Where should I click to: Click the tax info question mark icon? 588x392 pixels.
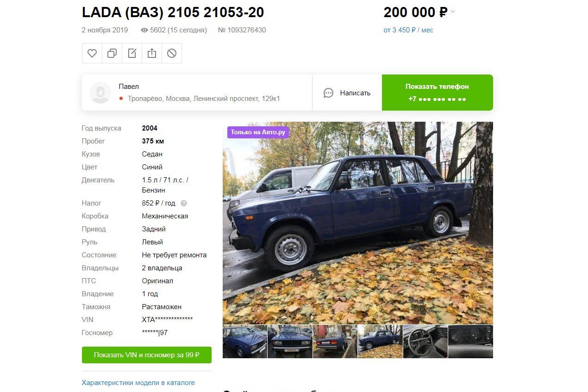click(x=184, y=203)
